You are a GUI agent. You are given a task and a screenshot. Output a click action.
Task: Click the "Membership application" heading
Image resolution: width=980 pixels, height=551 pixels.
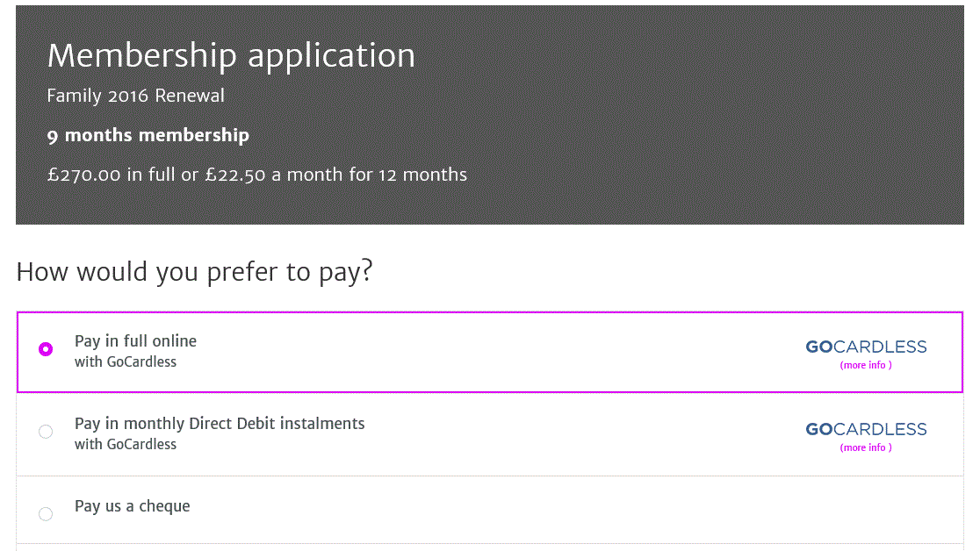pos(231,55)
